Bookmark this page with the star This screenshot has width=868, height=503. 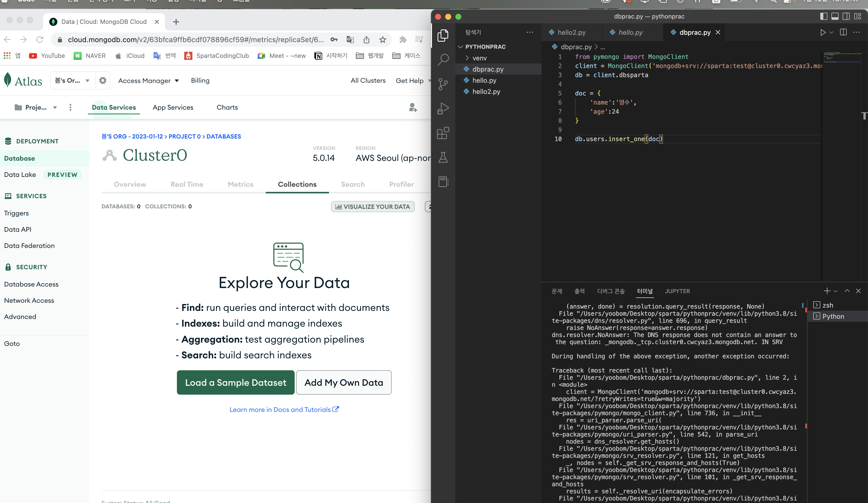click(383, 40)
